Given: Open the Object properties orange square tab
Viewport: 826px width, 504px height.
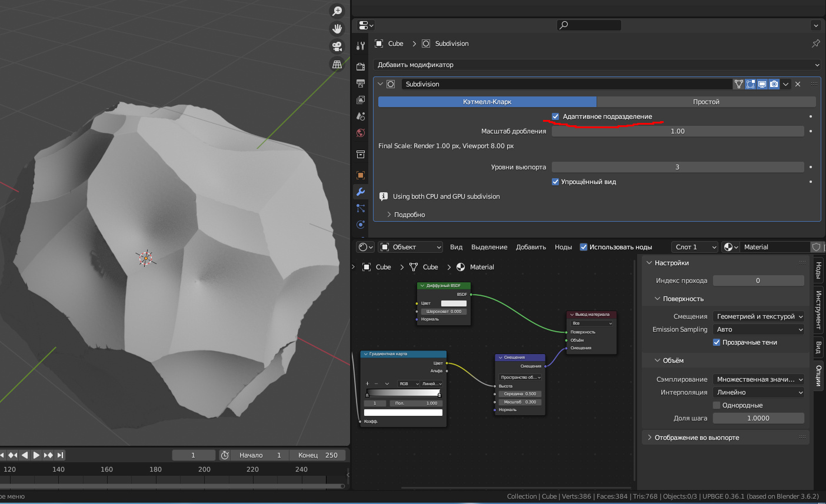Looking at the screenshot, I should (361, 175).
